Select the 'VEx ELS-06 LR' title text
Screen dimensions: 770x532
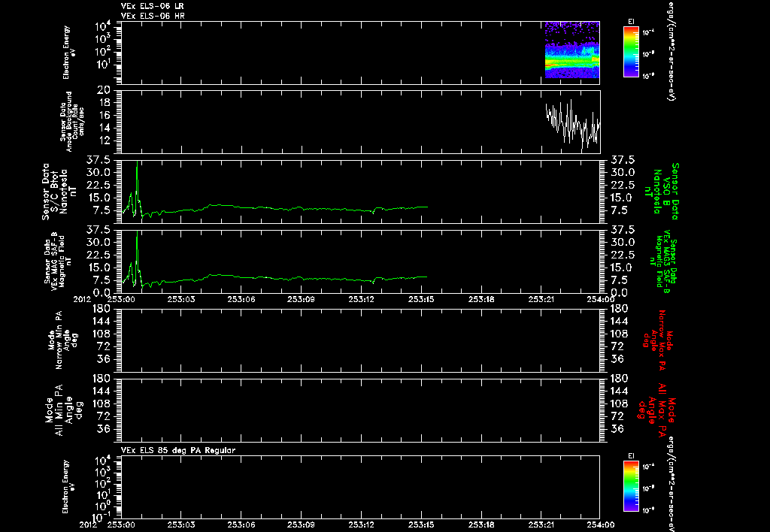click(x=153, y=6)
